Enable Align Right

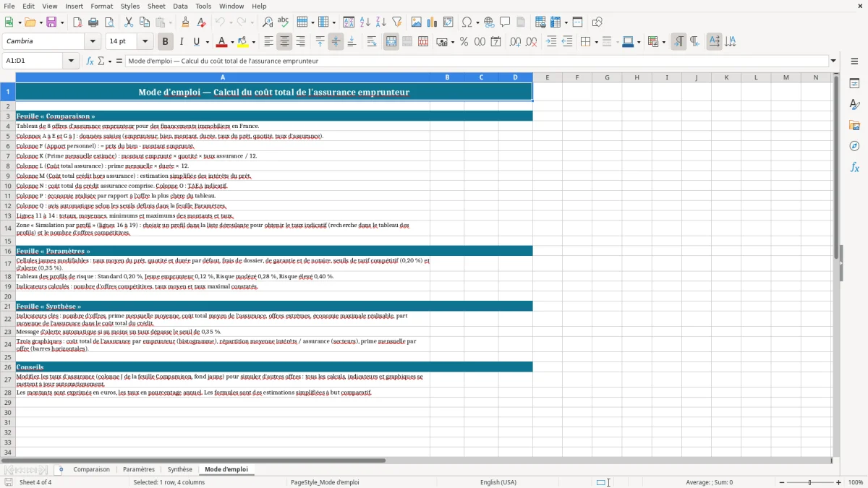[x=300, y=42]
